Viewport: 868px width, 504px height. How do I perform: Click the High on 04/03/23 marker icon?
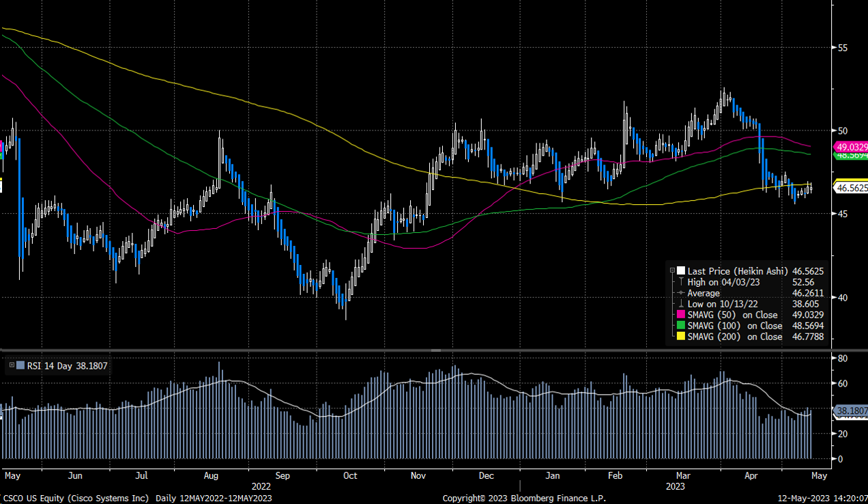(680, 281)
